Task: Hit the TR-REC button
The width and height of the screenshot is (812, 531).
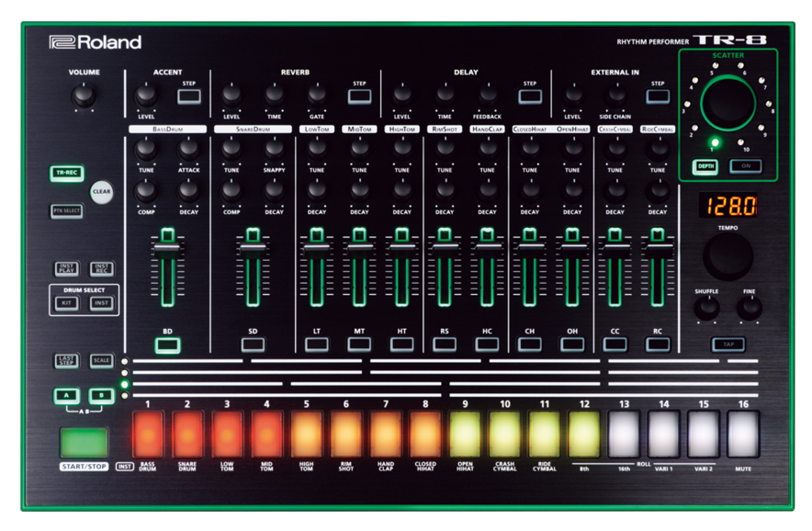Action: (67, 173)
